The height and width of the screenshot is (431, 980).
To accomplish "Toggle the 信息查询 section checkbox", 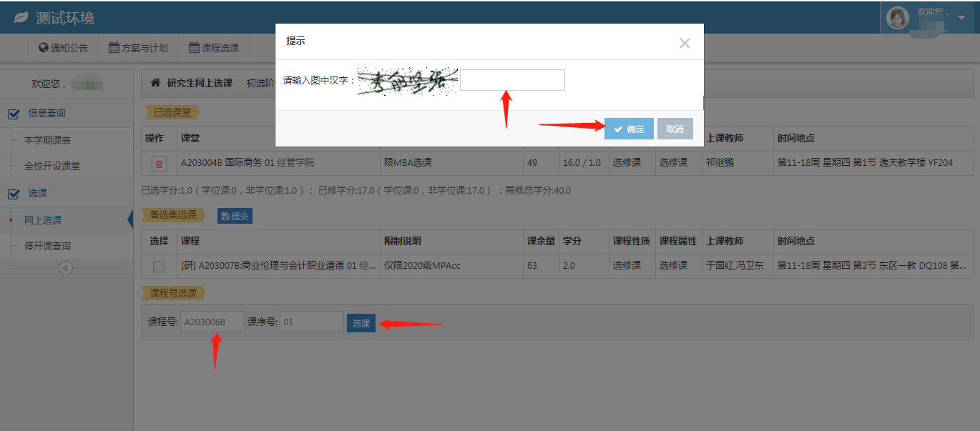I will point(14,114).
